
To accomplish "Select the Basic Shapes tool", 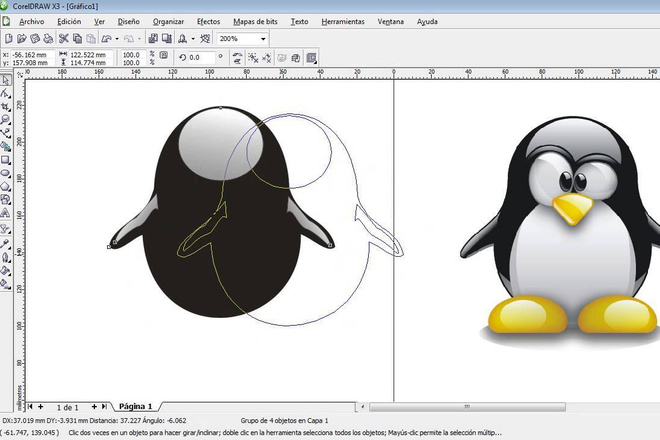I will [5, 199].
